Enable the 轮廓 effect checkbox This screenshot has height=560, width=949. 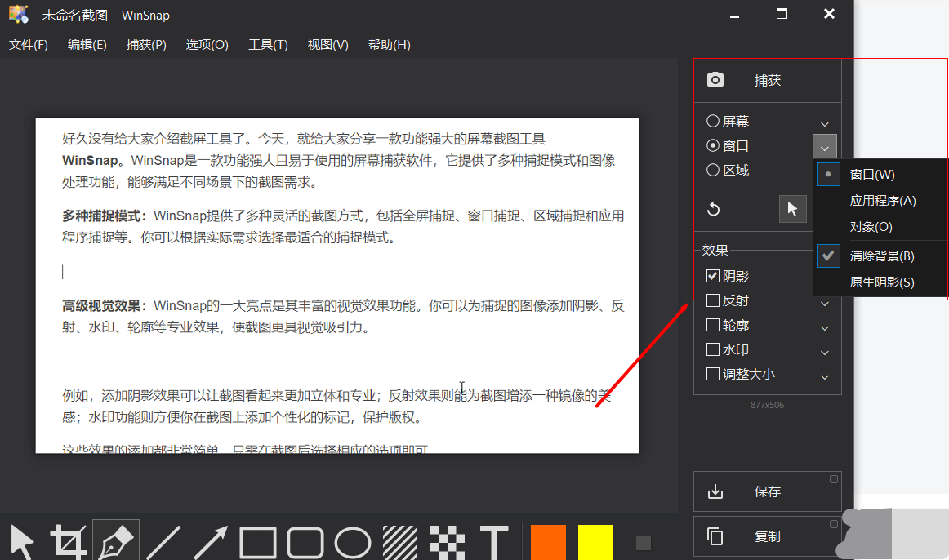[713, 326]
